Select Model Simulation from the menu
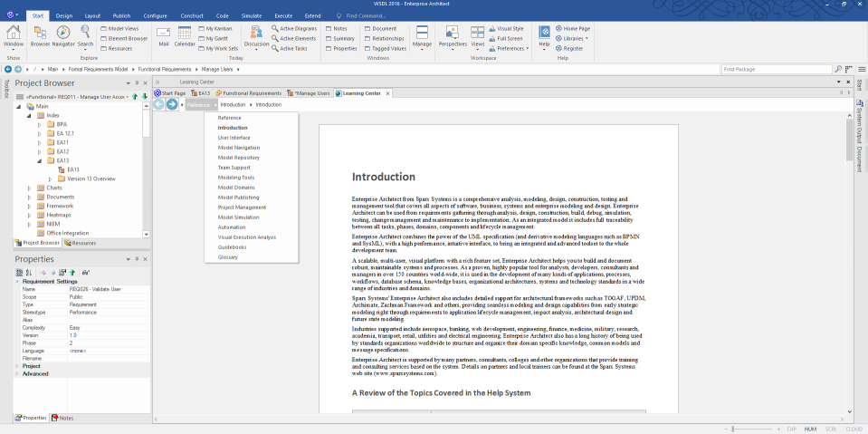The height and width of the screenshot is (434, 868). [x=238, y=217]
